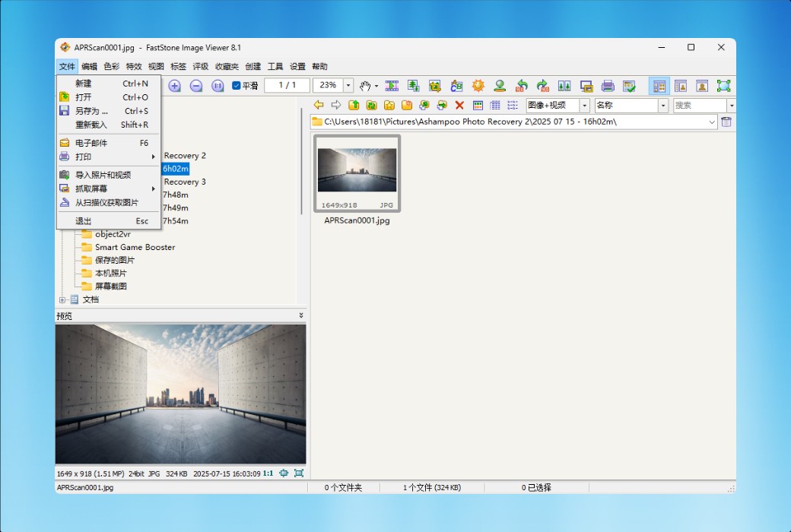The width and height of the screenshot is (791, 532).
Task: Refresh the current folder icon
Action: pos(372,105)
